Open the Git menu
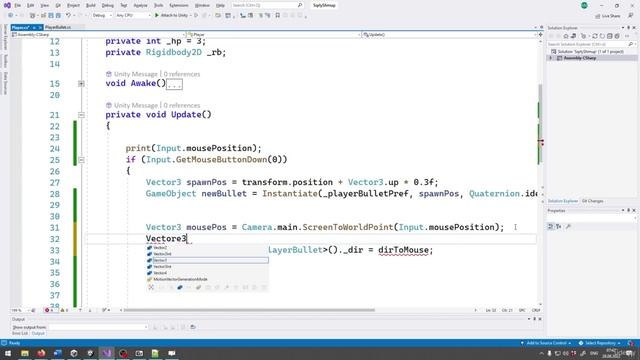 coord(58,5)
